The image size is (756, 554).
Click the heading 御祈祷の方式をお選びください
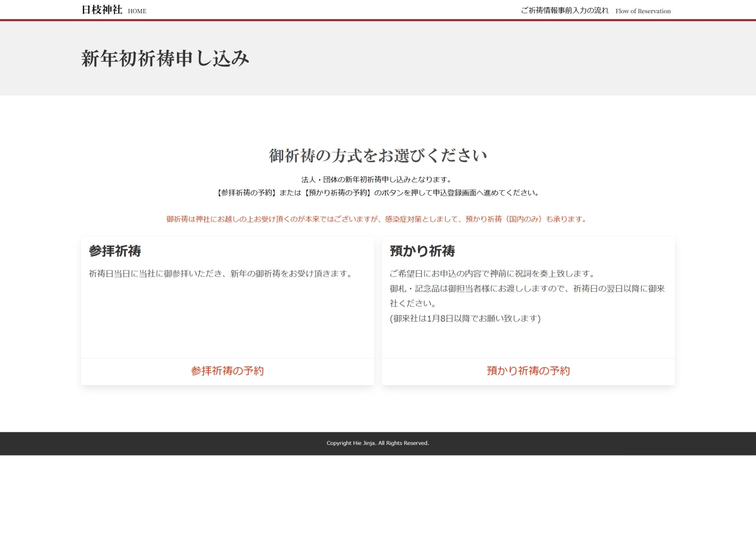(378, 155)
